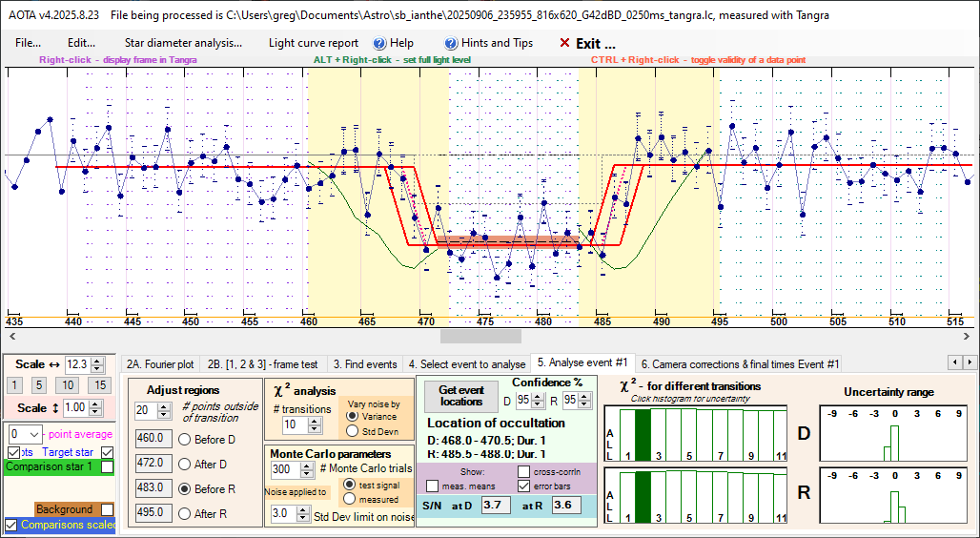Click the red X Exit icon
Image resolution: width=980 pixels, height=538 pixels.
coord(565,43)
